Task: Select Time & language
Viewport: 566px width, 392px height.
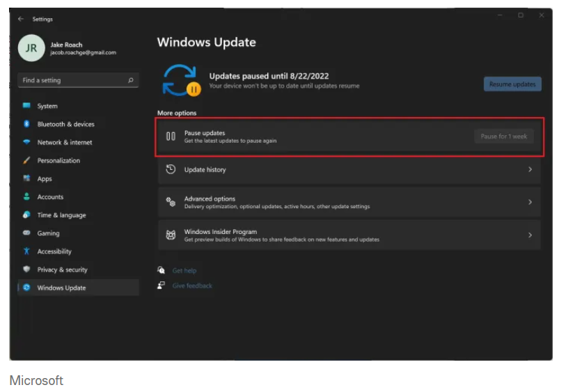Action: pyautogui.click(x=79, y=214)
